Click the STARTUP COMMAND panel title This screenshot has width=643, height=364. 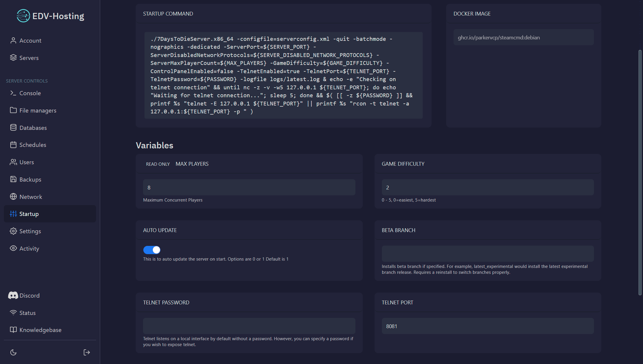[x=168, y=14]
